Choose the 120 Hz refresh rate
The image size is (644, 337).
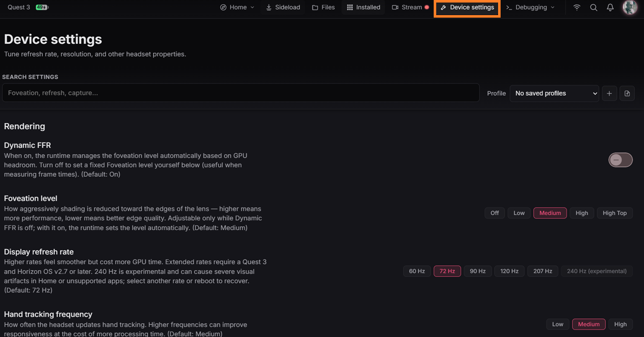[x=510, y=271]
